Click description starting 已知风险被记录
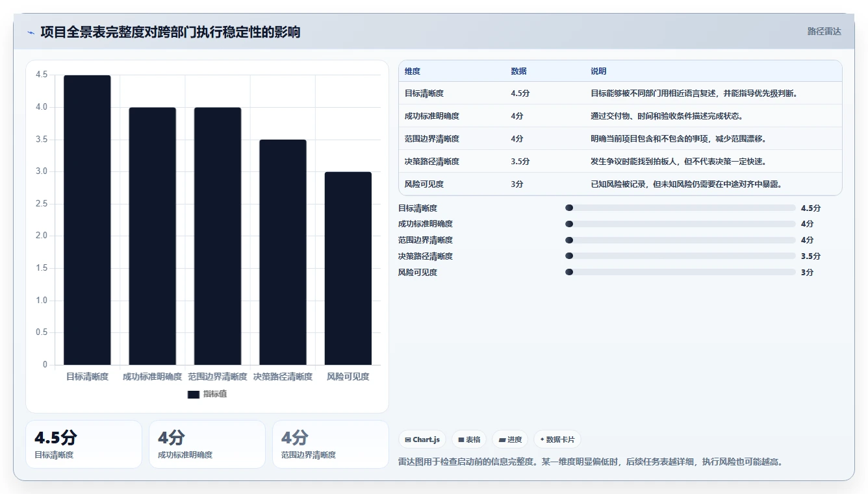Screen dimensions: 868x494 [686, 184]
